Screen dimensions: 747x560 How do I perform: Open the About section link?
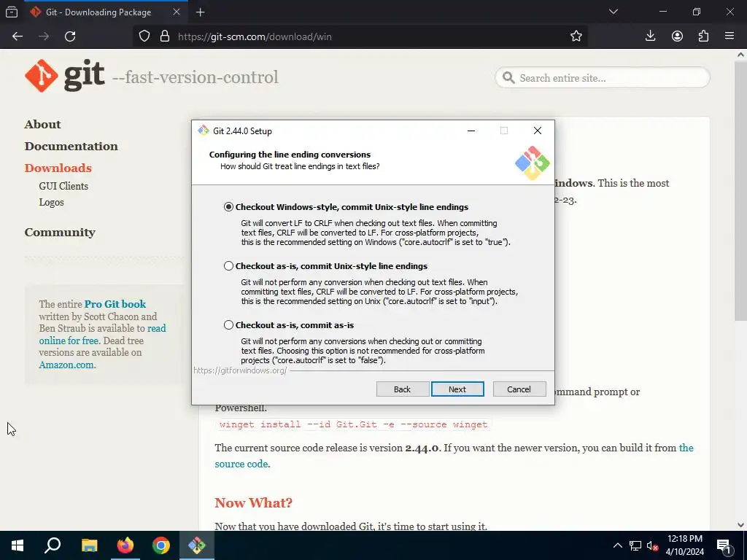pos(43,124)
